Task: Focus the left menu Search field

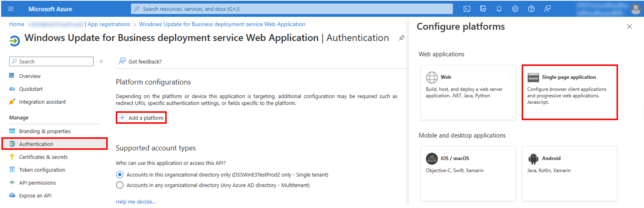Action: click(51, 62)
